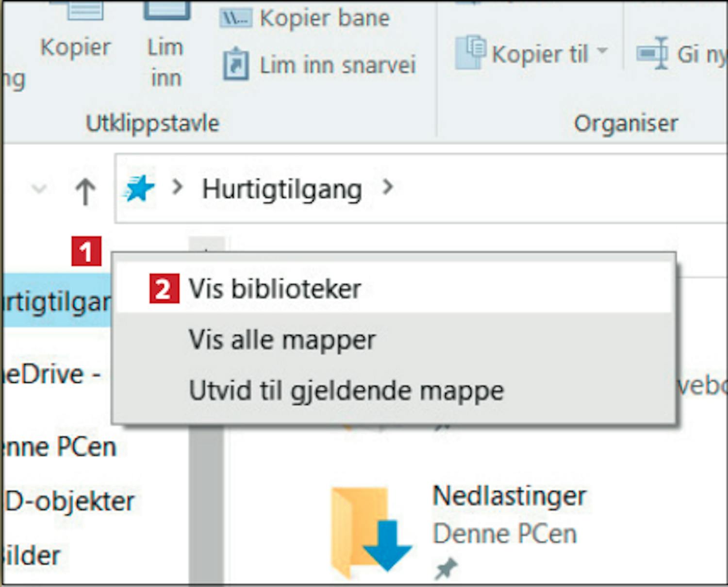Screen dimensions: 728x587
Task: Click the Hurtigtilgang address bar segment
Action: click(282, 189)
